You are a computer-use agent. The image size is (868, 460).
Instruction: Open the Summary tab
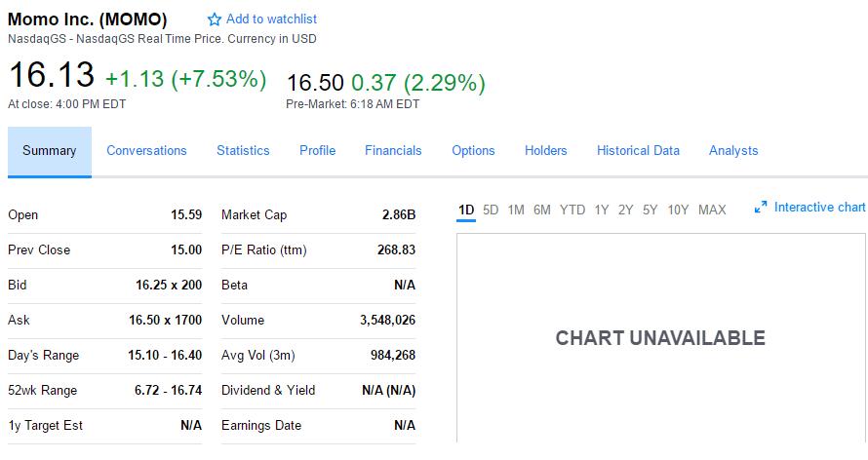50,151
